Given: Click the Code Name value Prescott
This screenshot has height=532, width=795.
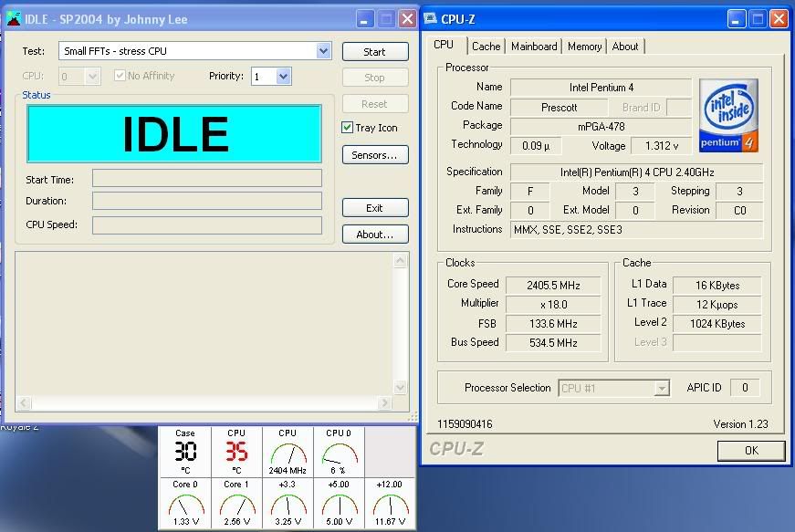Looking at the screenshot, I should 559,108.
